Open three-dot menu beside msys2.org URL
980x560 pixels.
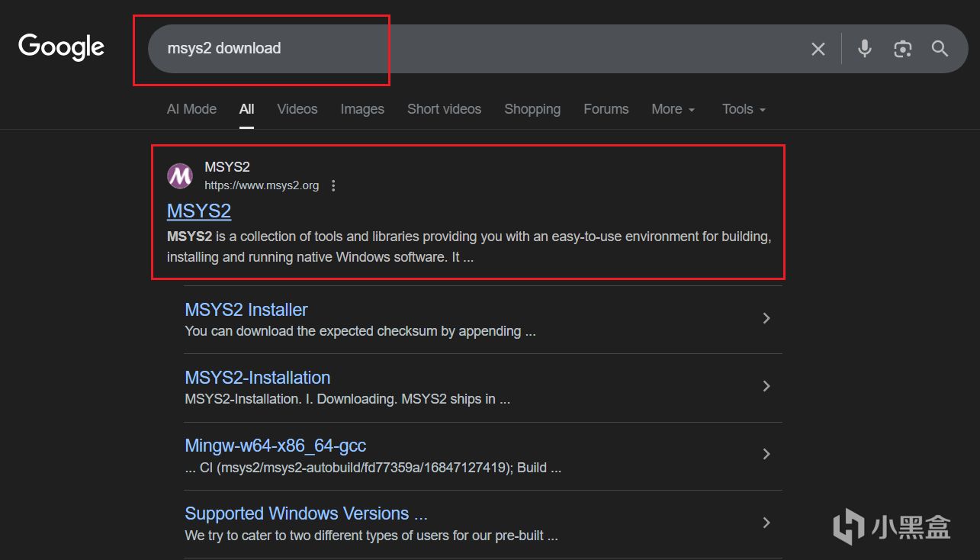click(333, 185)
